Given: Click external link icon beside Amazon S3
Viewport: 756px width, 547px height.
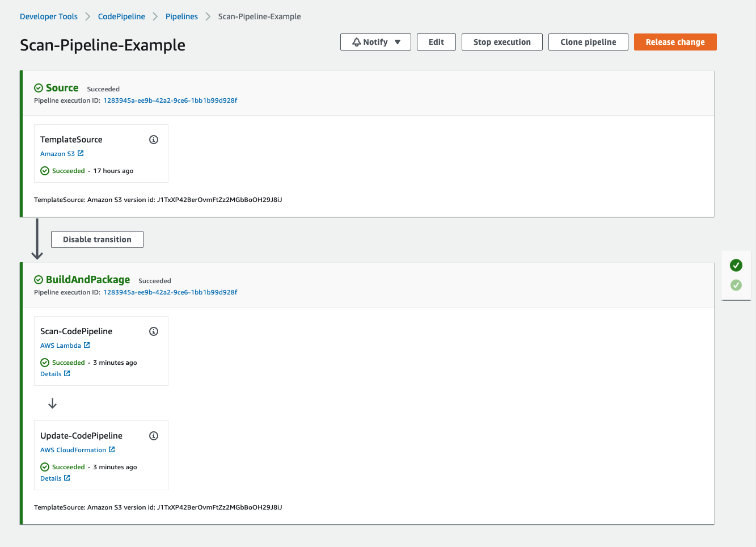Looking at the screenshot, I should [x=81, y=153].
